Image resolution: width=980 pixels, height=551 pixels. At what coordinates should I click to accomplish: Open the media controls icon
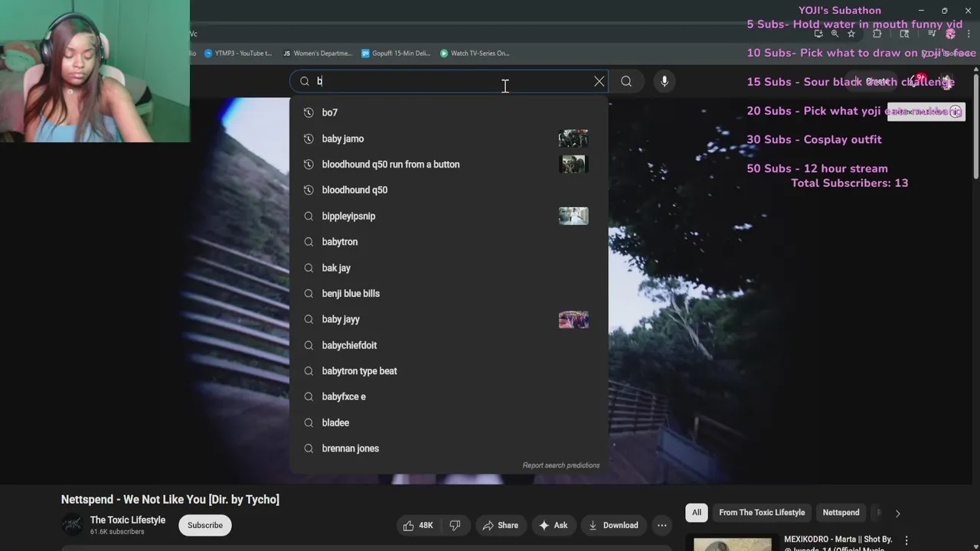pyautogui.click(x=931, y=34)
